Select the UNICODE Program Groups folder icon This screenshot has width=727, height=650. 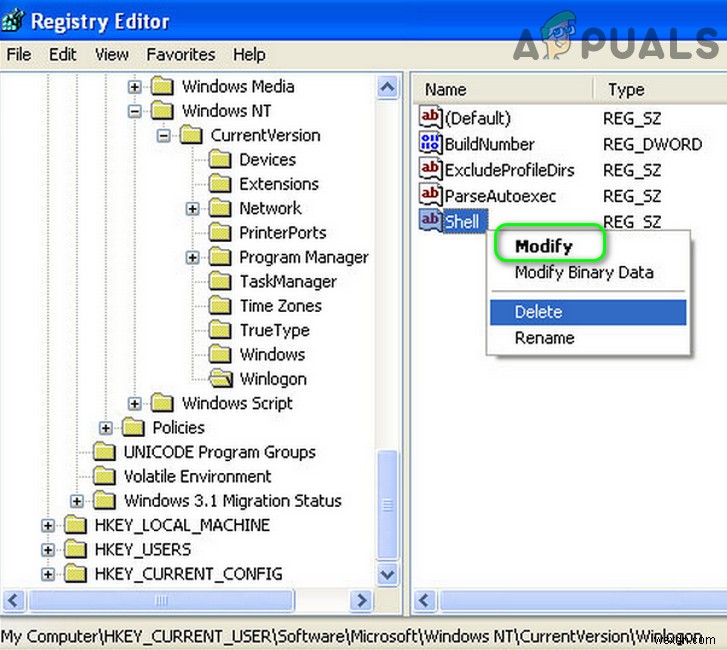104,452
